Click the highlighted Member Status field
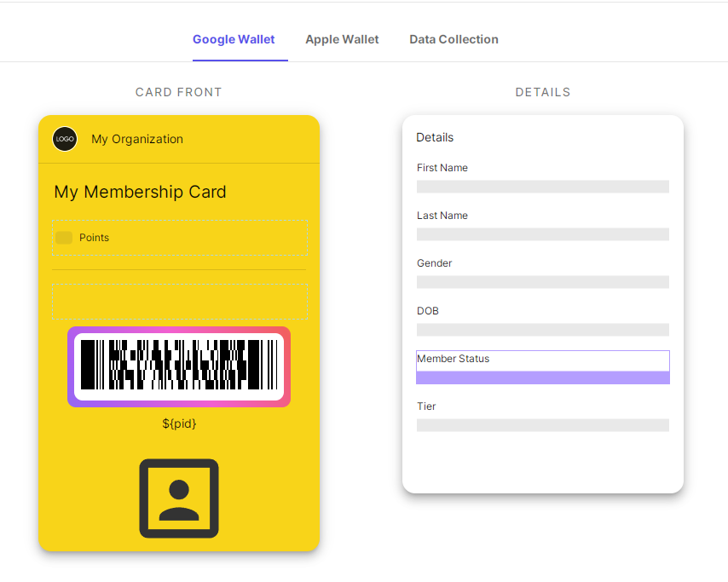Viewport: 728px width, 582px height. (x=543, y=367)
